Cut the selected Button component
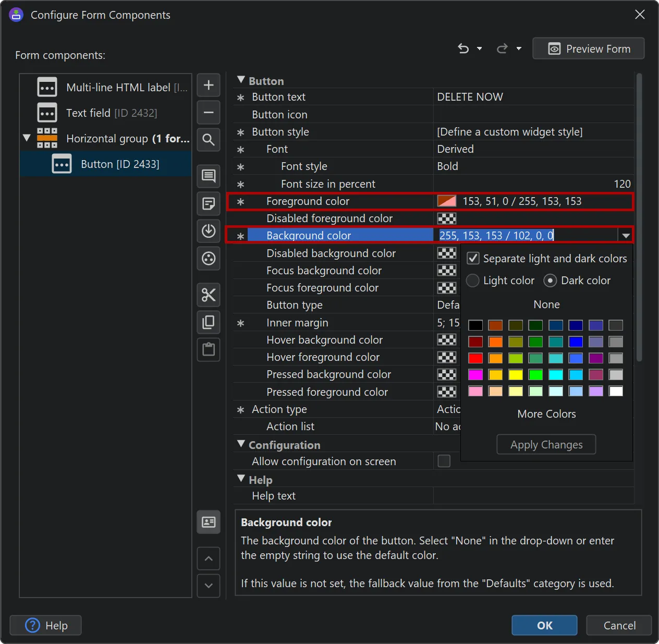Screen dimensions: 659x644 pyautogui.click(x=208, y=295)
